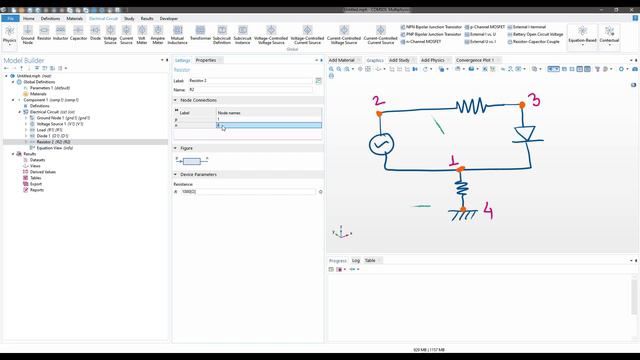This screenshot has width=640, height=360.
Task: Add a Diode from the ribbon
Action: (95, 33)
